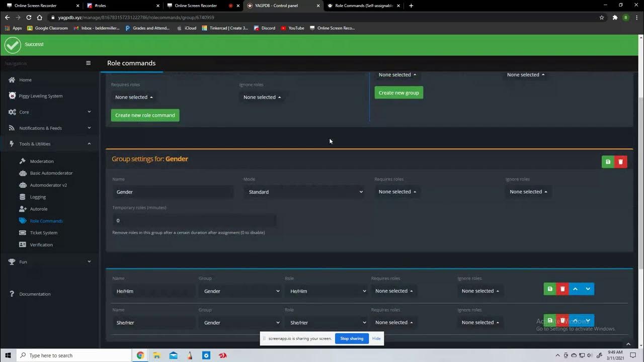Image resolution: width=644 pixels, height=362 pixels.
Task: Open Ignore roles in He/Him row
Action: (x=480, y=291)
